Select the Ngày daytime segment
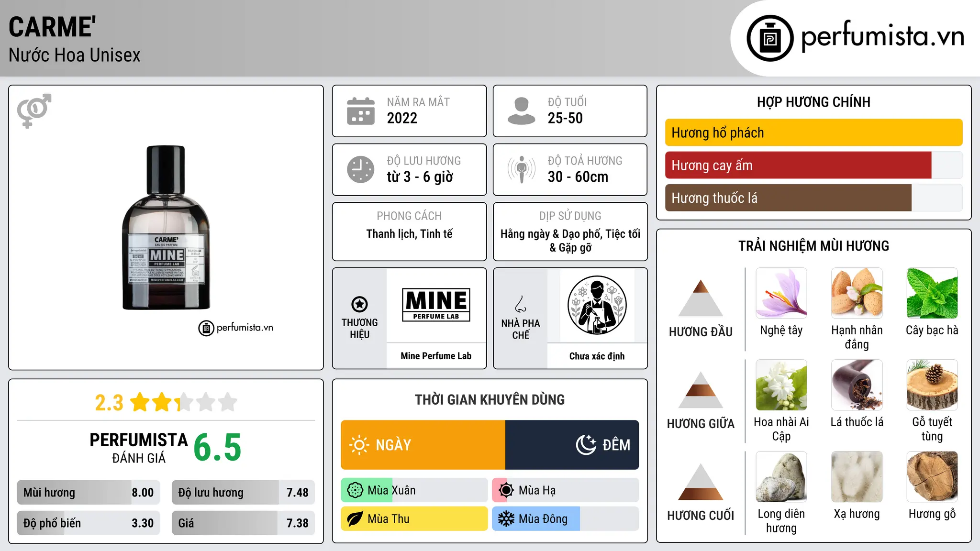 (x=423, y=445)
